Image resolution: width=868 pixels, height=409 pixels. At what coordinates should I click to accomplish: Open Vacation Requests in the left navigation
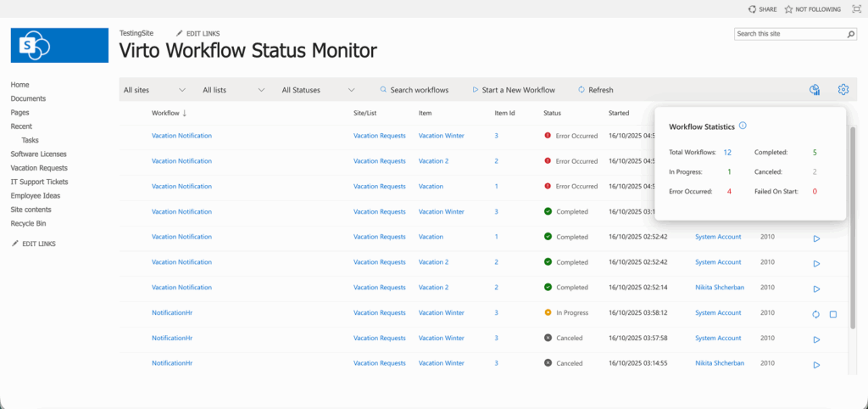(x=39, y=168)
